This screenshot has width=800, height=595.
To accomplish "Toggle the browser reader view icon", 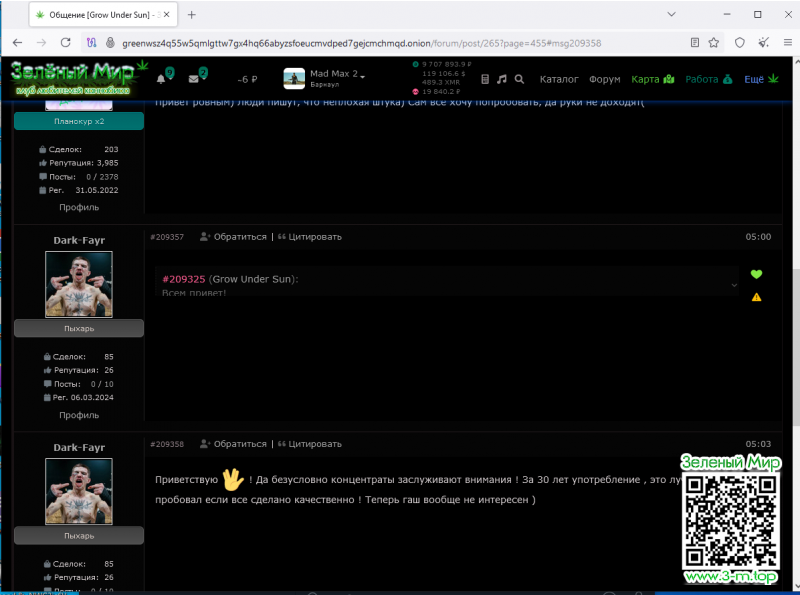I will coord(694,43).
